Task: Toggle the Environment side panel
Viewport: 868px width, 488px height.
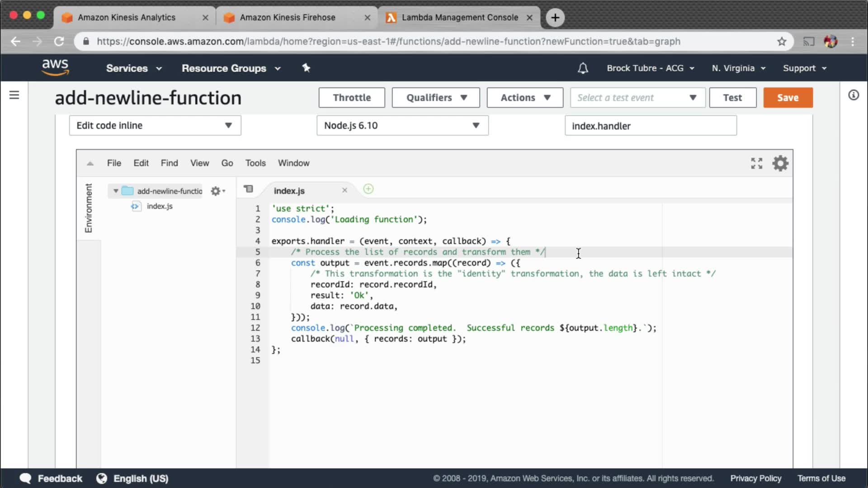Action: tap(89, 208)
